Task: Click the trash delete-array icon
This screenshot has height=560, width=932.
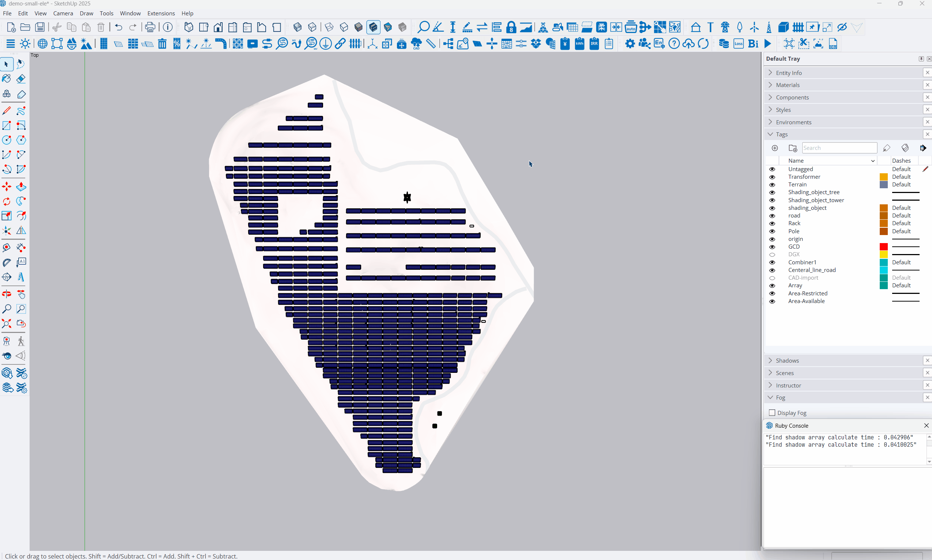Action: 162,44
